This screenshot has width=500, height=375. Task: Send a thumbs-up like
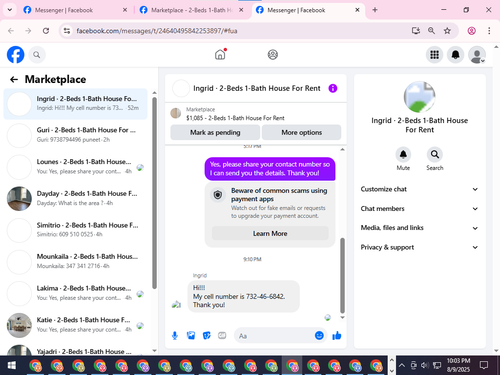click(x=337, y=336)
